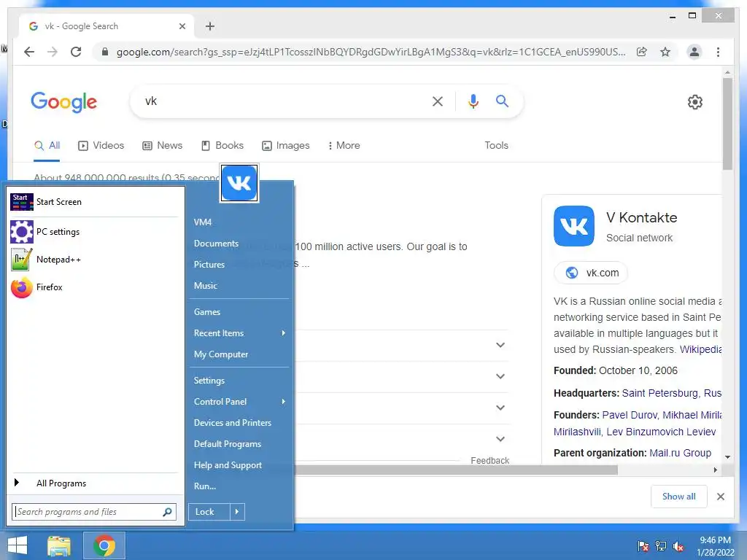Switch to the Videos tab
Screen dimensions: 747x560
click(x=101, y=146)
